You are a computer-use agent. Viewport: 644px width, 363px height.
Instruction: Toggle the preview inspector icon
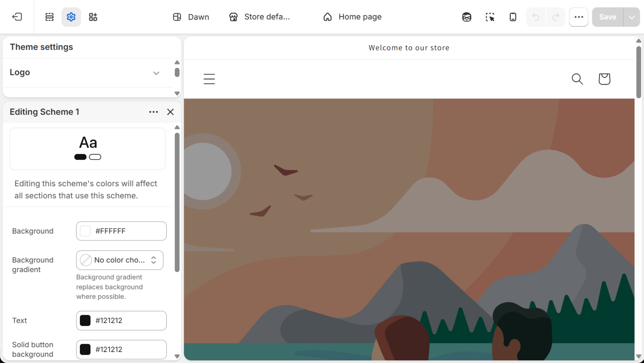(x=490, y=17)
